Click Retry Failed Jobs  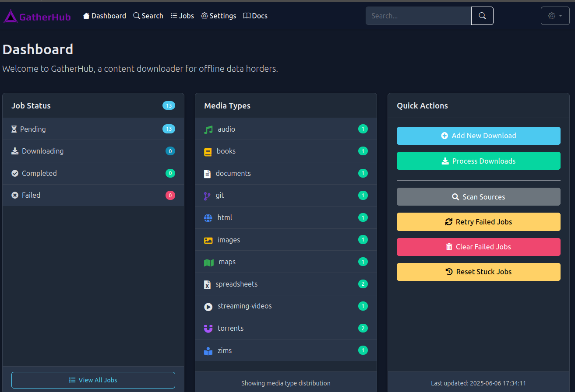pyautogui.click(x=478, y=222)
